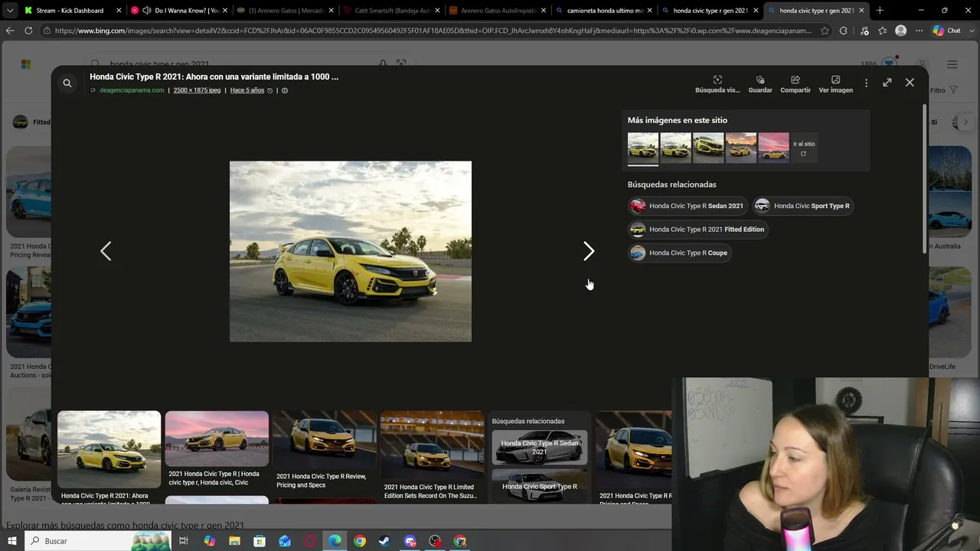Go to the next image
Screen dimensions: 980x551
tap(589, 251)
